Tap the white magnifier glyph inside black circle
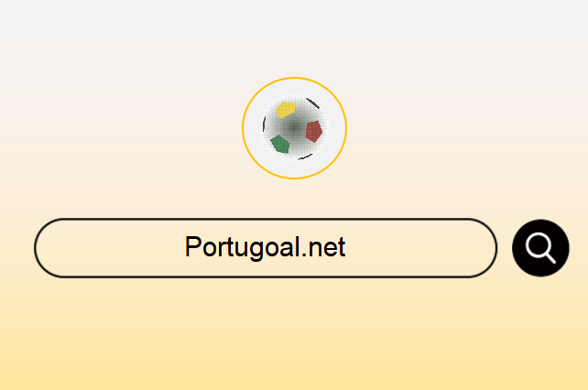The height and width of the screenshot is (390, 588). pyautogui.click(x=540, y=248)
